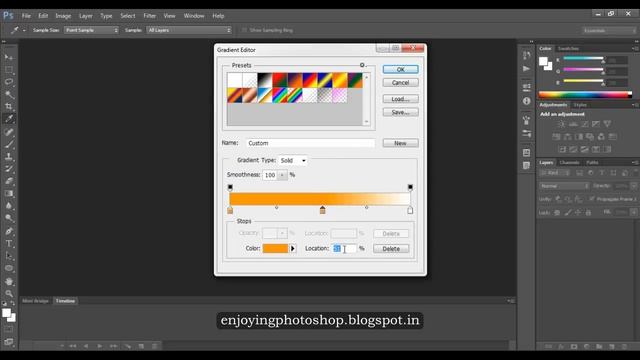Open the Sample Size dropdown
Image resolution: width=640 pixels, height=360 pixels.
tap(91, 30)
